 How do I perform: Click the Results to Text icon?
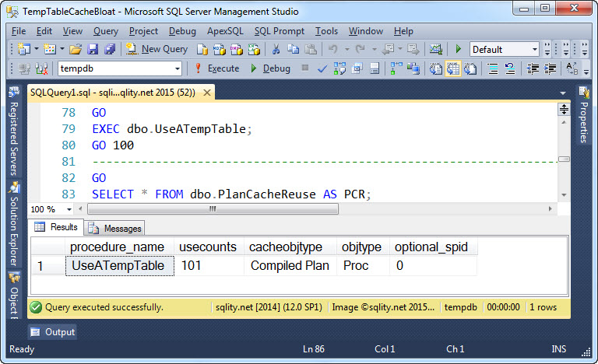point(435,68)
